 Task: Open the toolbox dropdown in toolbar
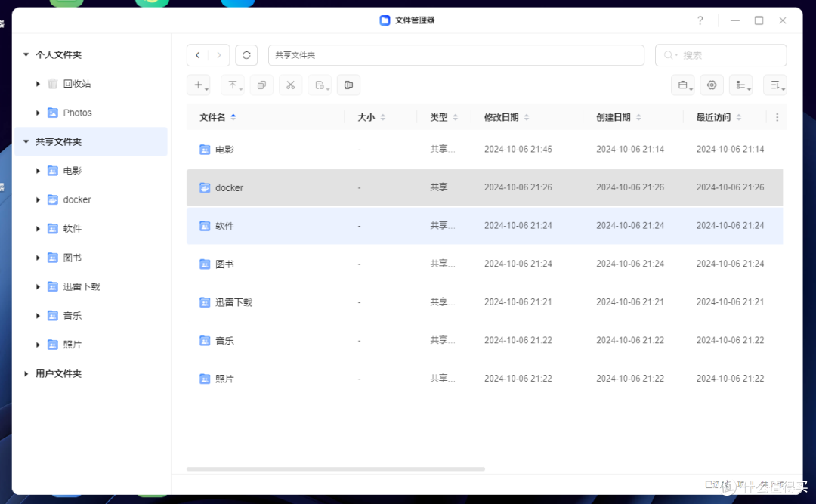(683, 85)
